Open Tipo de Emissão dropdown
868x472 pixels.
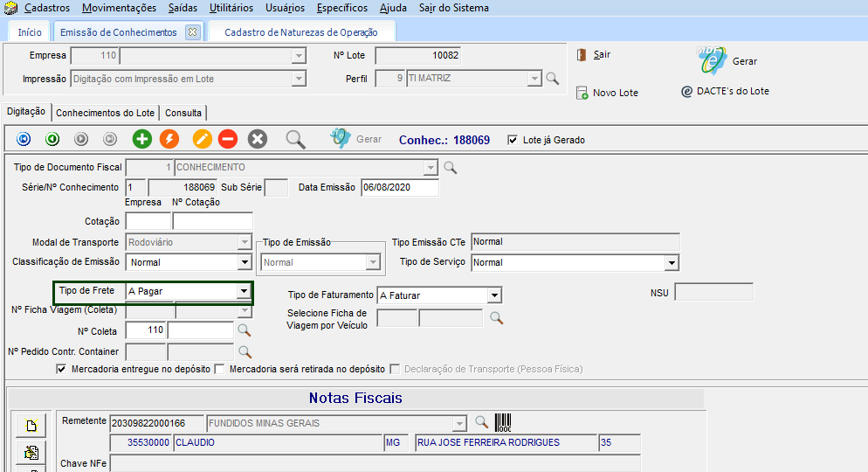click(374, 262)
